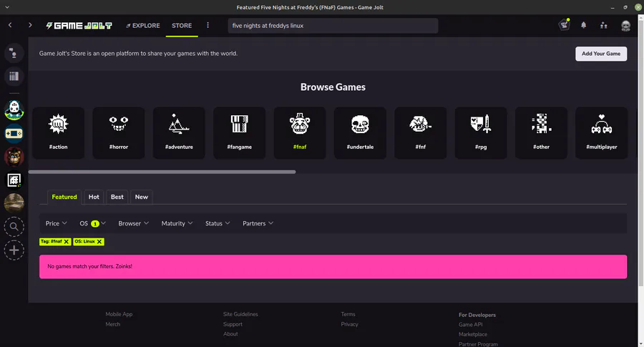Open the Site Guidelines footer link
The image size is (644, 347).
(x=240, y=314)
